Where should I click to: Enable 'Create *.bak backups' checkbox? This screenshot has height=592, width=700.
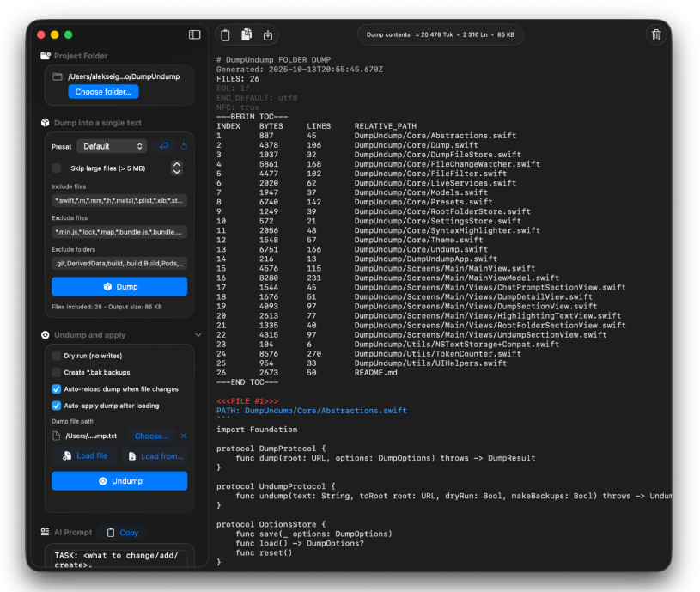(56, 372)
